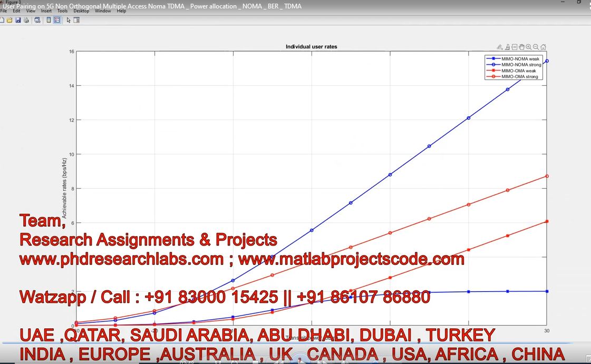
Task: Toggle the Insert Legend toolbar icon
Action: click(57, 20)
